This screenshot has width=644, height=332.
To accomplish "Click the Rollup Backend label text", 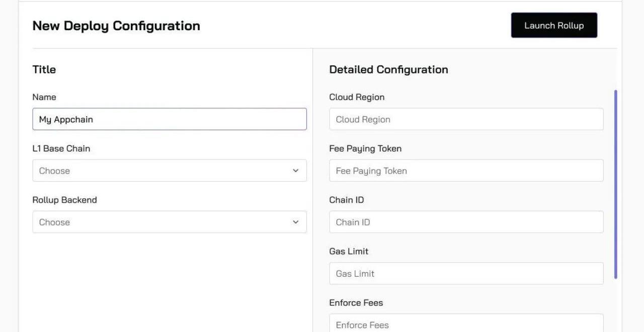I will [x=64, y=200].
